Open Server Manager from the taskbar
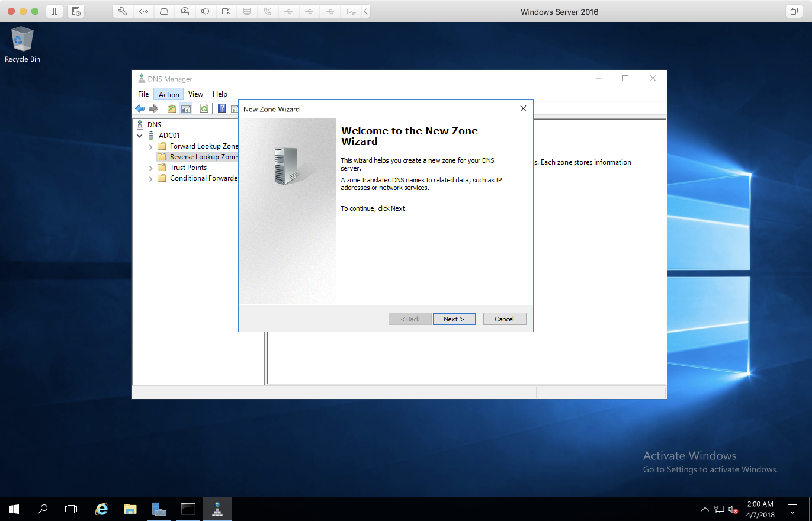 (x=159, y=509)
